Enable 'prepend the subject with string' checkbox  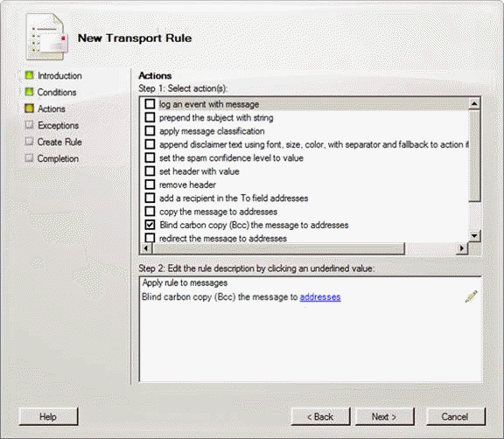(150, 117)
